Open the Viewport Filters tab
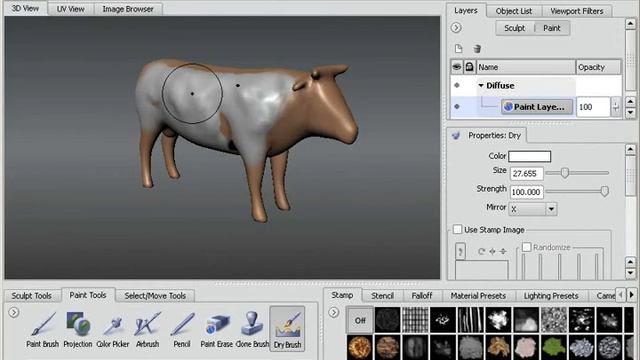The width and height of the screenshot is (640, 360). click(576, 11)
